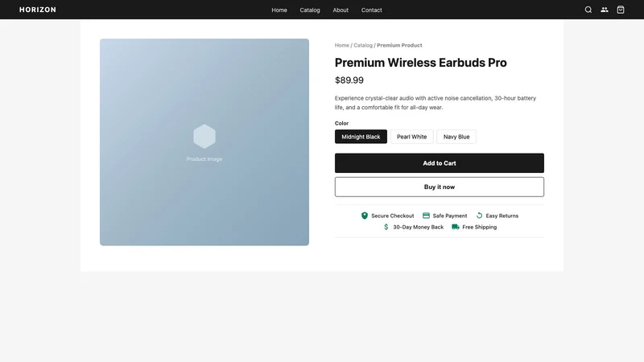644x362 pixels.
Task: Follow the Catalog breadcrumb link
Action: point(363,46)
